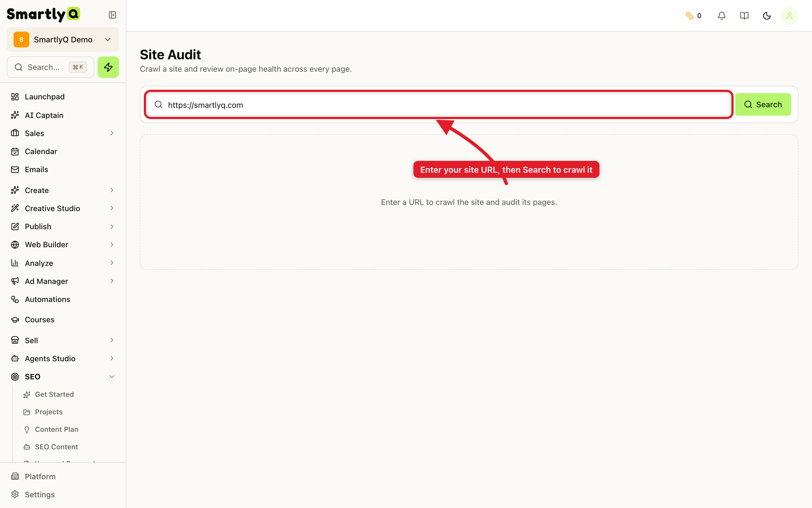Open the SmartlyQ Demo workspace dropdown

coord(63,40)
